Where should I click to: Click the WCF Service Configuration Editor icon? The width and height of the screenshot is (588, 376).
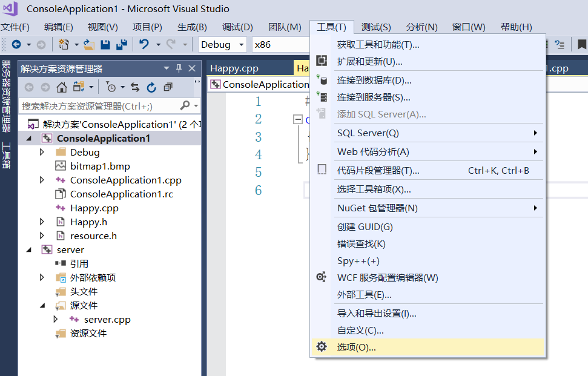click(x=322, y=277)
